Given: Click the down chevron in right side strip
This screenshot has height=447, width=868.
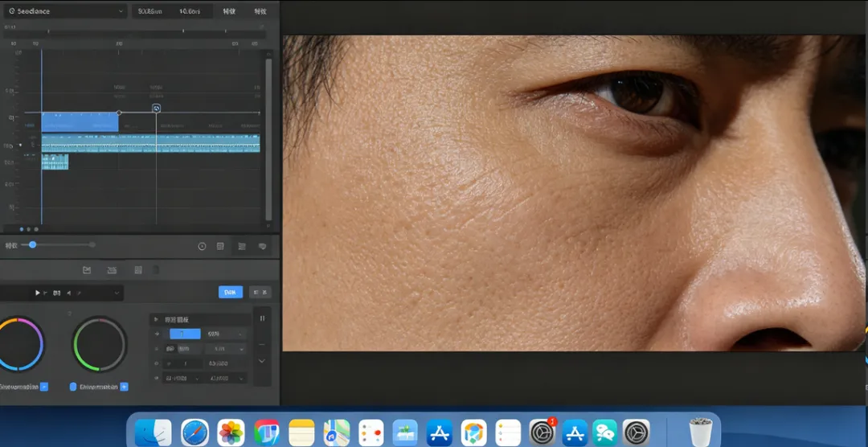Looking at the screenshot, I should pos(262,361).
